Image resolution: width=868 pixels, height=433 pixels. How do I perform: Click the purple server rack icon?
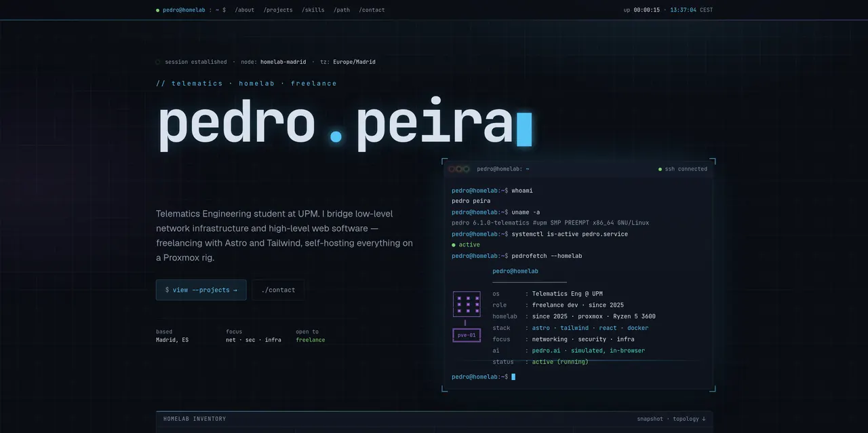[467, 304]
